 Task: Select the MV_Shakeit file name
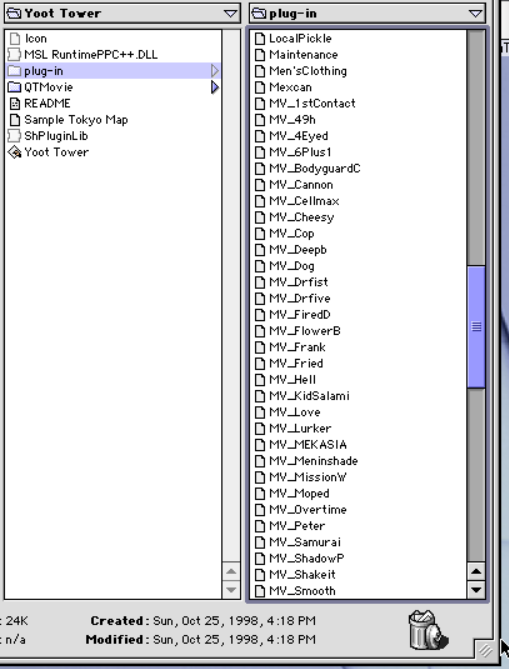coord(302,575)
